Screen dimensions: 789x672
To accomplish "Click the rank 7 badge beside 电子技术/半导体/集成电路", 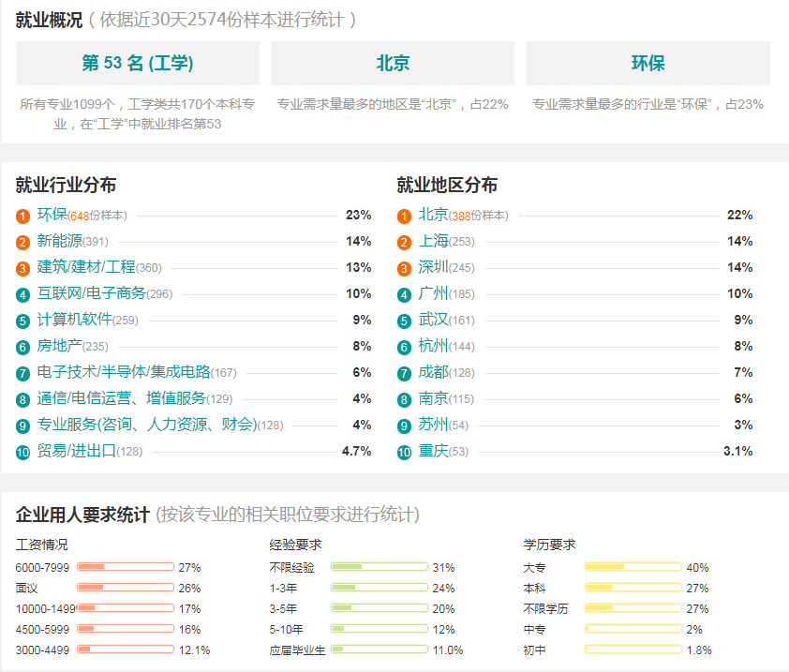I will point(22,374).
